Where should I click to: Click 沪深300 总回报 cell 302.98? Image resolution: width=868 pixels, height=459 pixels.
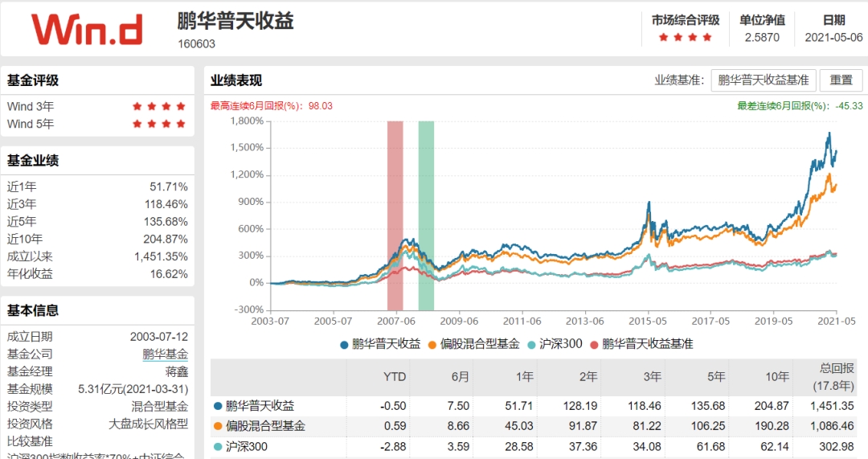(x=837, y=447)
